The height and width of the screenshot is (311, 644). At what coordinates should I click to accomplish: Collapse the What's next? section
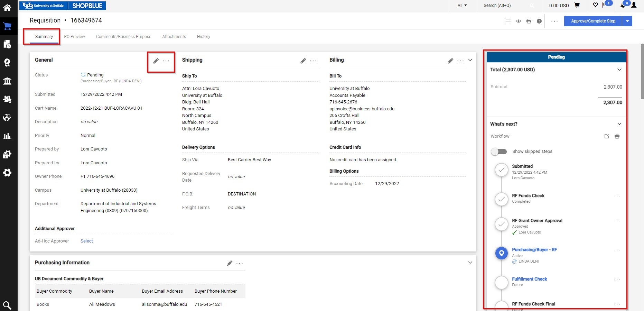(619, 124)
